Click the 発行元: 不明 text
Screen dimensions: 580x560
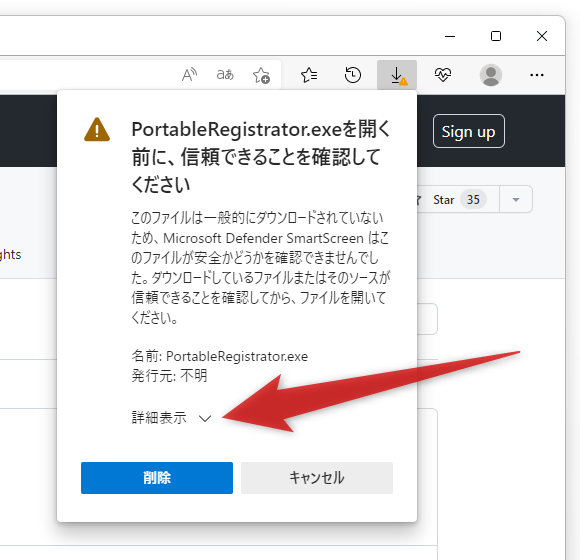tap(169, 376)
